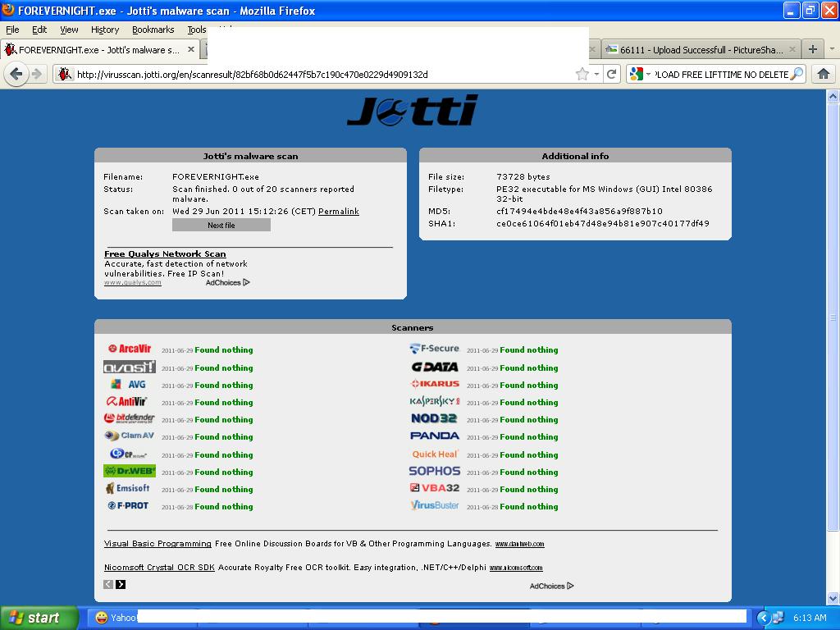Image resolution: width=840 pixels, height=630 pixels.
Task: Click the ClamAV scanner logo
Action: click(x=129, y=436)
